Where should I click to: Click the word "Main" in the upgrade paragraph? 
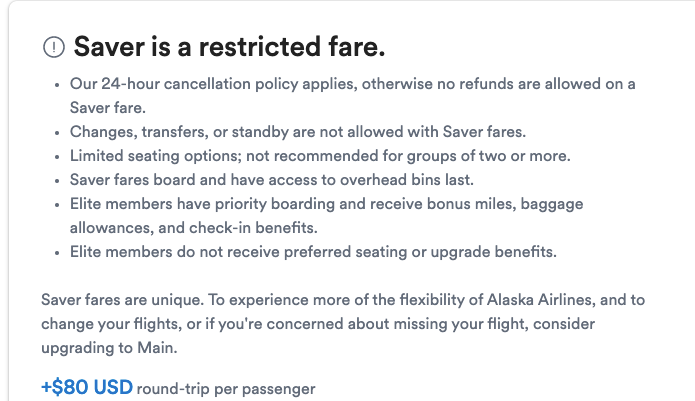155,348
